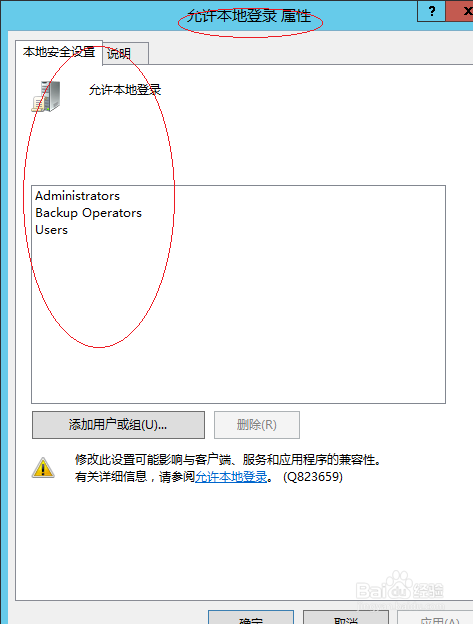Viewport: 473px width, 624px height.
Task: Click the (Q823659) article reference text
Action: pos(313,477)
